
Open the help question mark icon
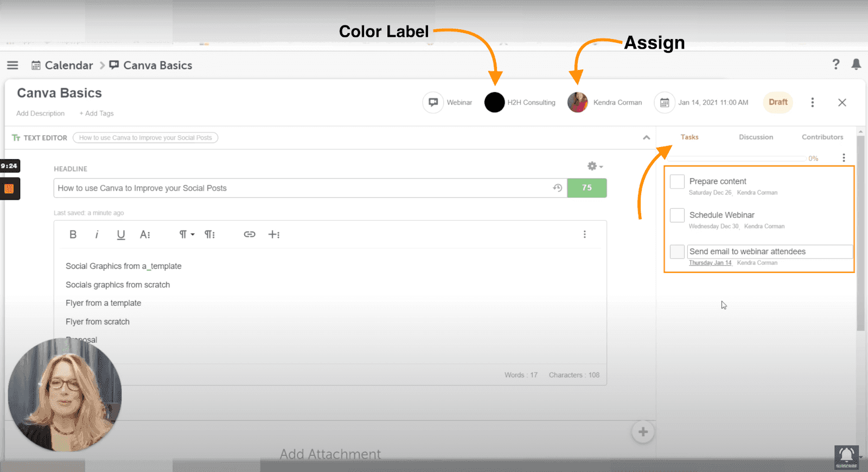point(836,64)
